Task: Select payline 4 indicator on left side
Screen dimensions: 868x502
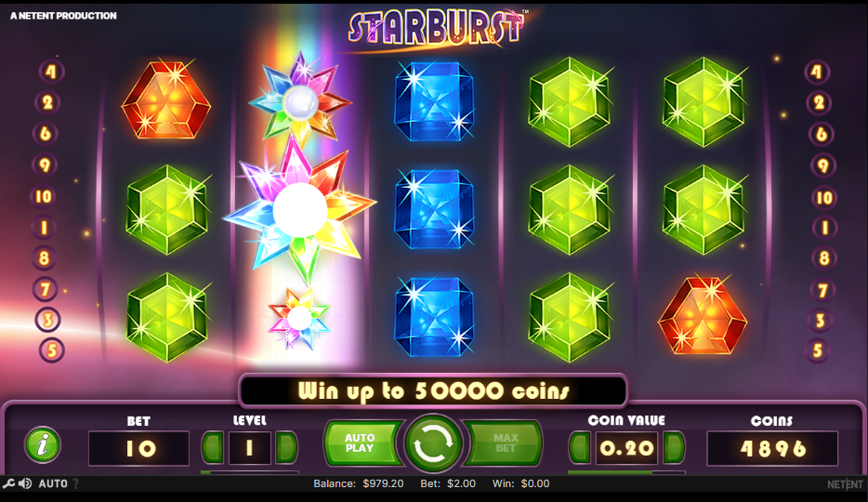Action: pyautogui.click(x=51, y=72)
